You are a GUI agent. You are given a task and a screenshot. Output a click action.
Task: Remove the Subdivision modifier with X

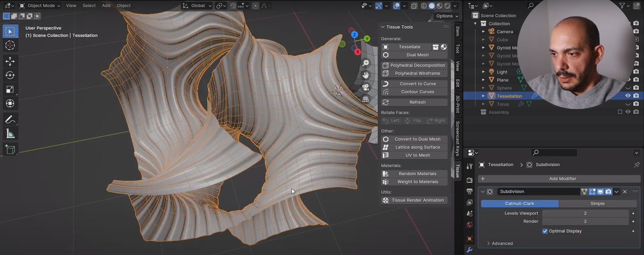(x=625, y=192)
